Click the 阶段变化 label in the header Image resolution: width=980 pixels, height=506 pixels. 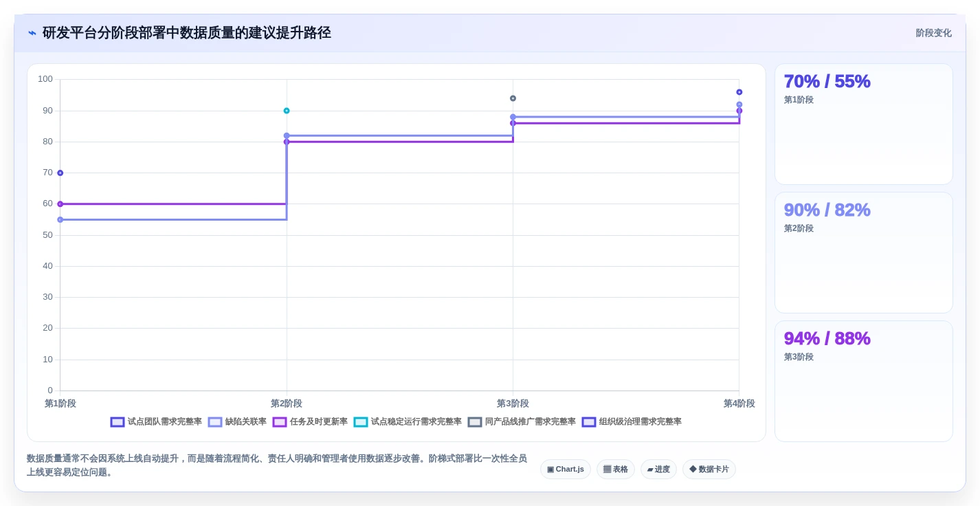coord(933,33)
